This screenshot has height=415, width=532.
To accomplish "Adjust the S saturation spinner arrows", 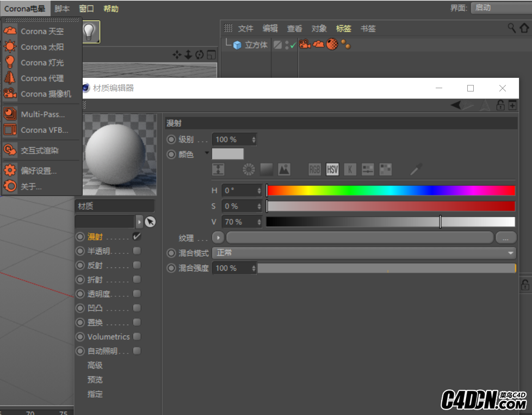I will tap(259, 206).
